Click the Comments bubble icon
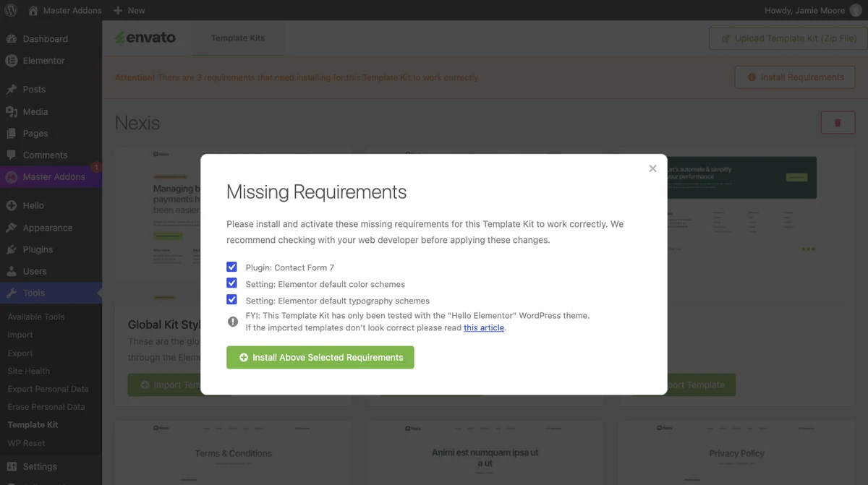 (12, 155)
